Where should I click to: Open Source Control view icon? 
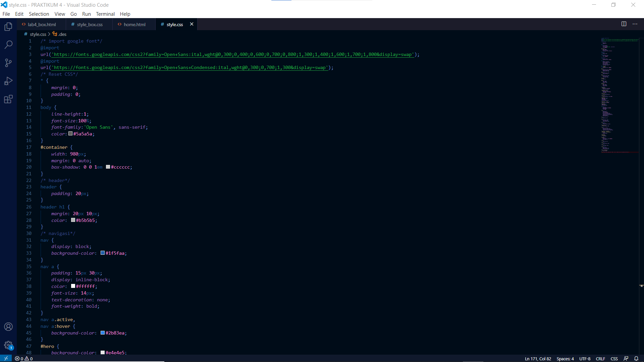[x=8, y=63]
